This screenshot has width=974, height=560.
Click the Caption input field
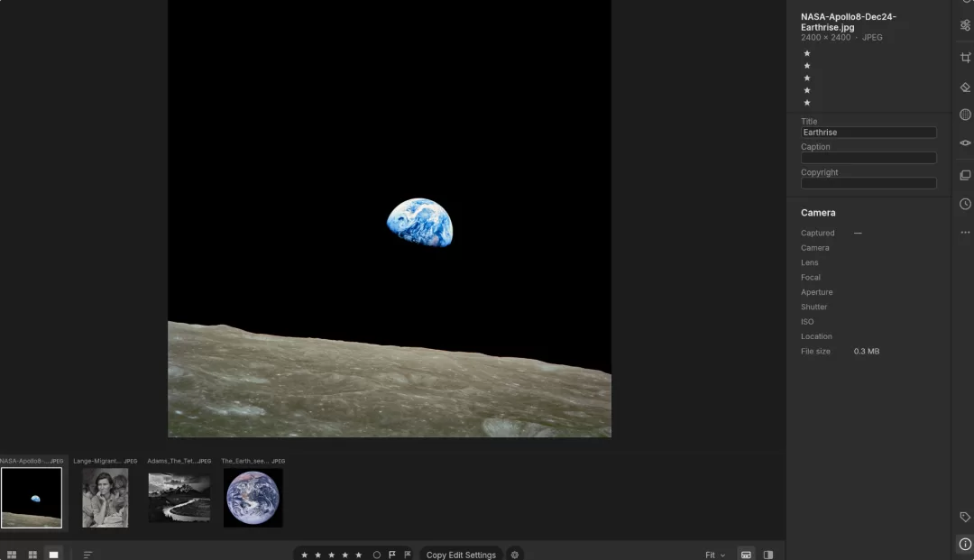click(x=868, y=158)
